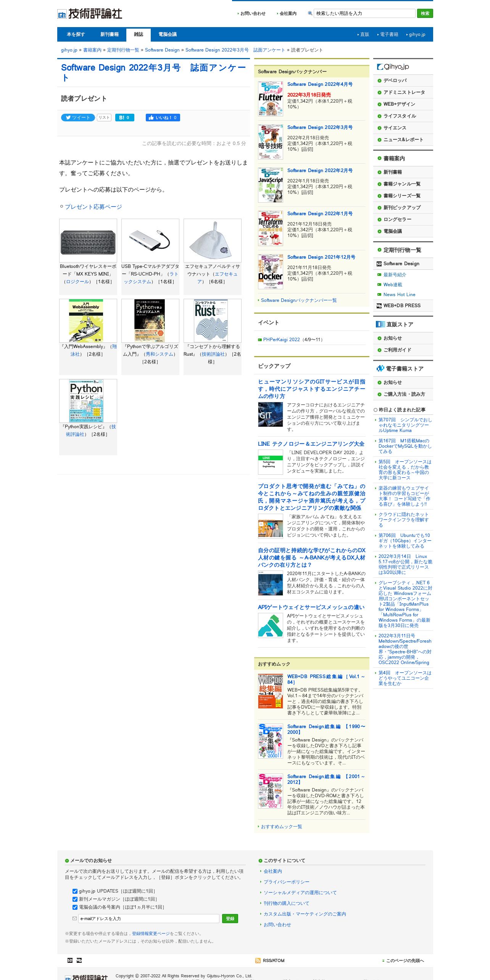Open 新刊ピックアップ in sidebar
The height and width of the screenshot is (980, 490).
click(x=403, y=208)
